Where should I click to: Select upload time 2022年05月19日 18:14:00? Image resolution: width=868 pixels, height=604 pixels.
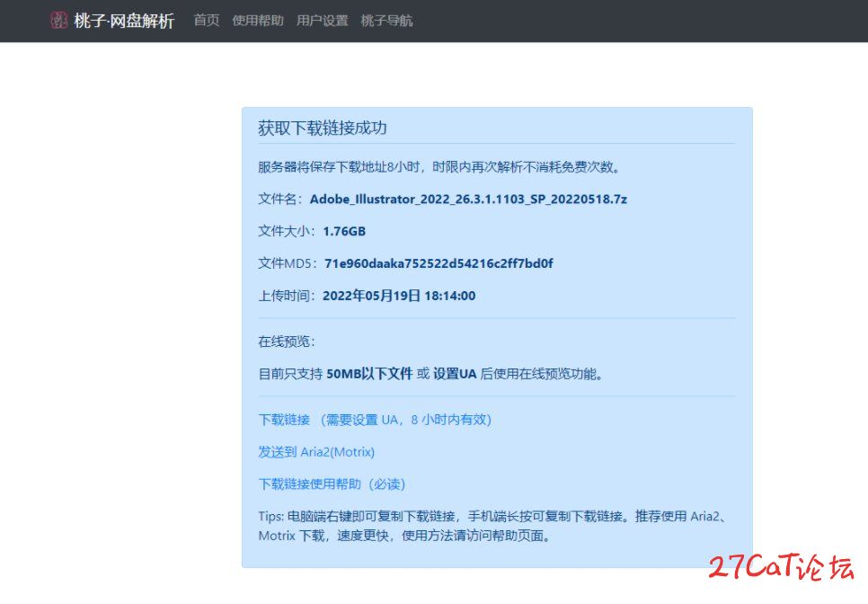(x=399, y=297)
